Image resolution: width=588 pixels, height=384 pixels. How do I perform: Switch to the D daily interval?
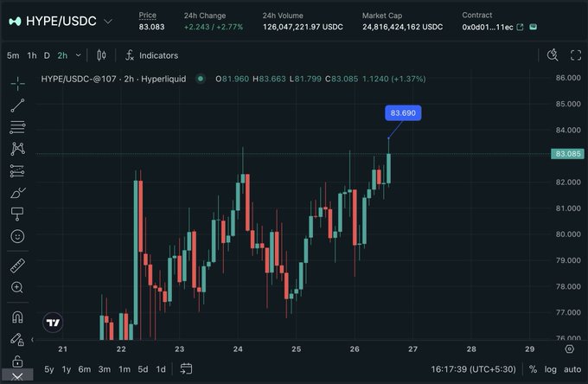tap(47, 55)
